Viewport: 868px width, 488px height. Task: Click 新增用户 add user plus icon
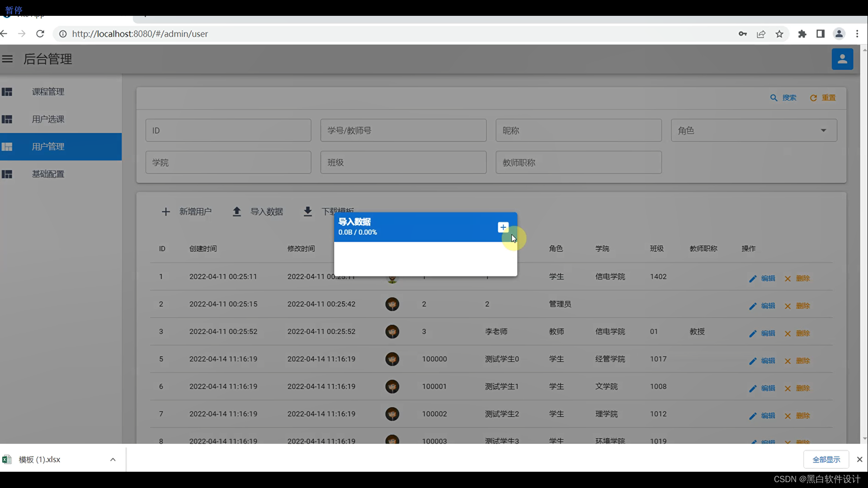point(165,211)
